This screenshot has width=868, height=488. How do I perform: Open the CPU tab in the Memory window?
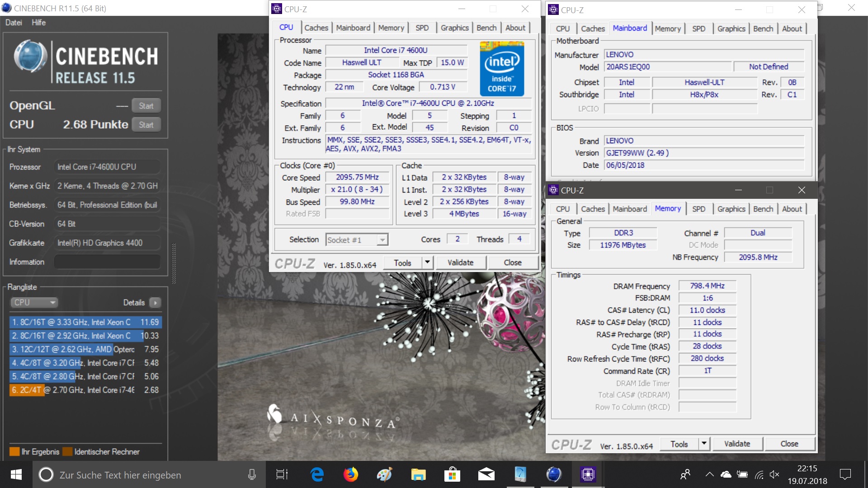coord(563,209)
